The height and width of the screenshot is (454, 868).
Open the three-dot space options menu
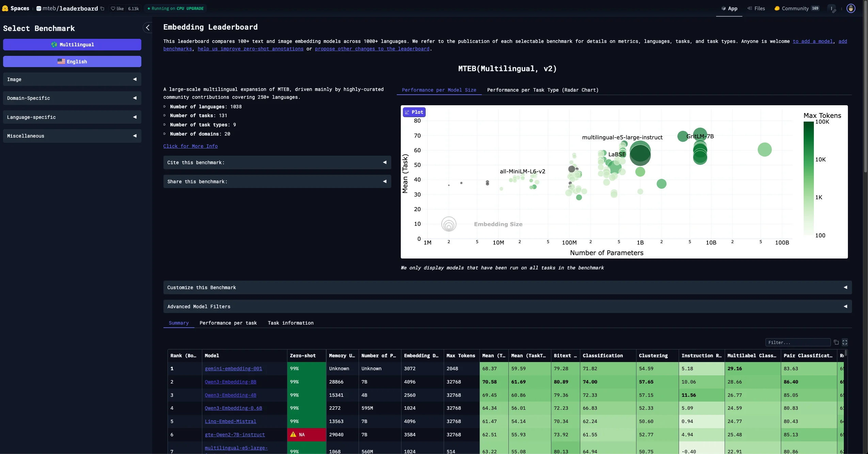point(831,9)
